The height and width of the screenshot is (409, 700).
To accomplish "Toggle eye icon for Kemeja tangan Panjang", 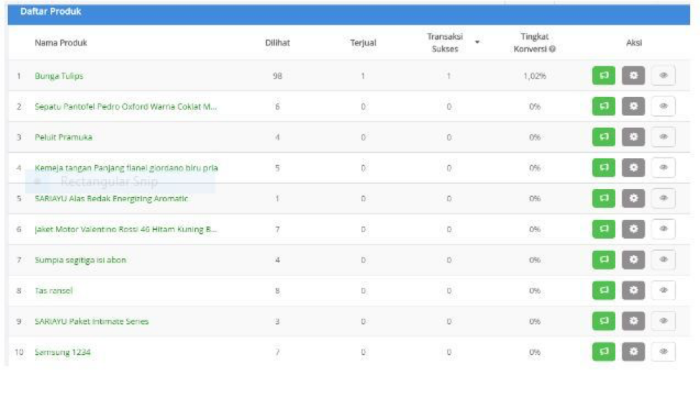I will pos(663,168).
